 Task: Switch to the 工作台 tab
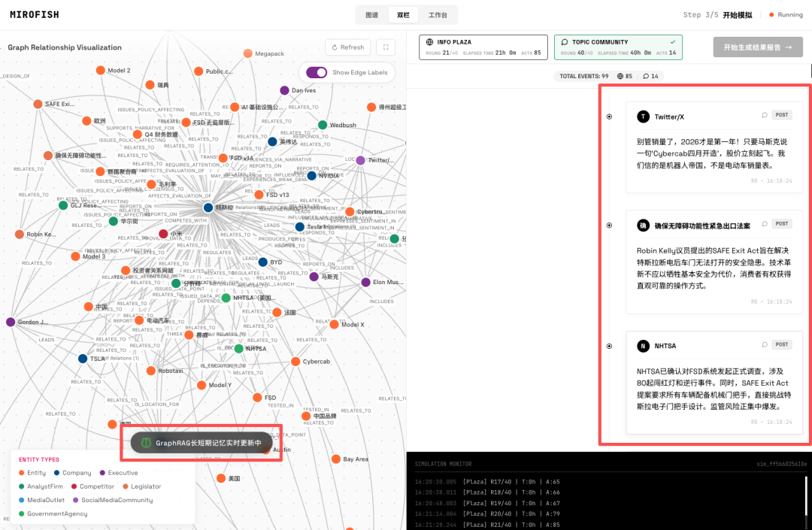tap(438, 15)
